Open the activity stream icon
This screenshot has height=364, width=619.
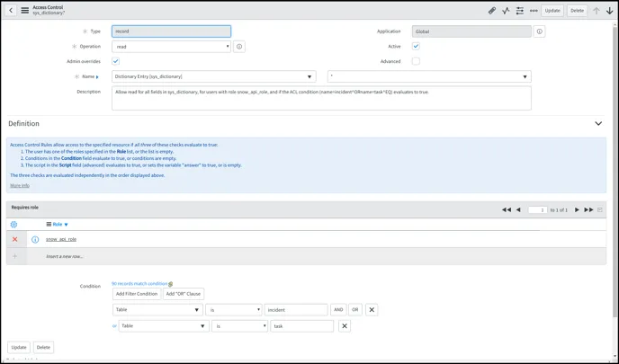pos(506,11)
